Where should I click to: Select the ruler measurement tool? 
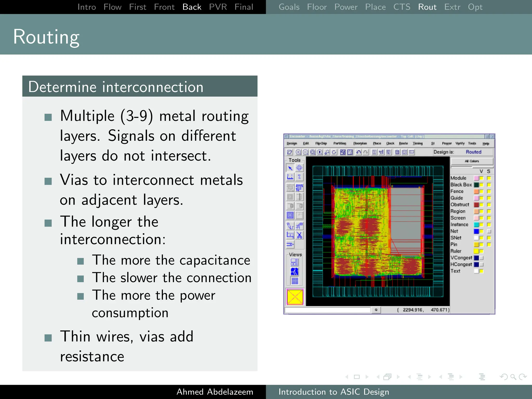click(x=290, y=177)
